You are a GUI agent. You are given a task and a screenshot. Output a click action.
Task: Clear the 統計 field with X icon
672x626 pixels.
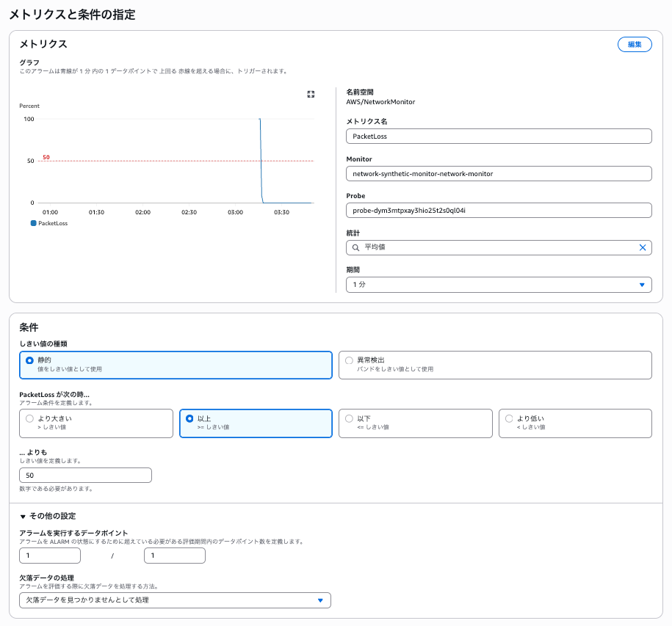point(643,247)
